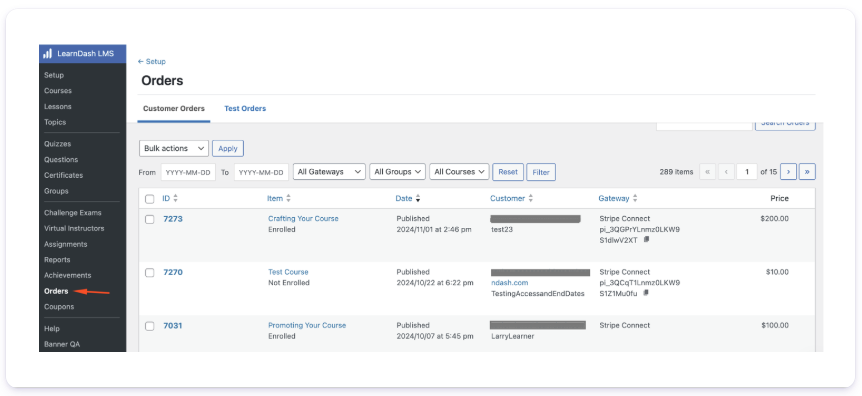Follow the back to Setup link
The width and height of the screenshot is (862, 396).
coord(152,62)
